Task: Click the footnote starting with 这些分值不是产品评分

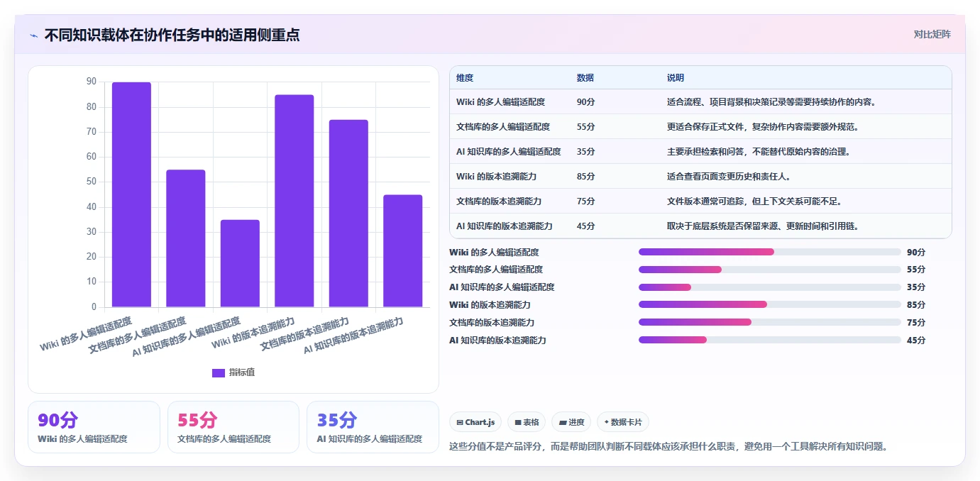Action: tap(669, 447)
